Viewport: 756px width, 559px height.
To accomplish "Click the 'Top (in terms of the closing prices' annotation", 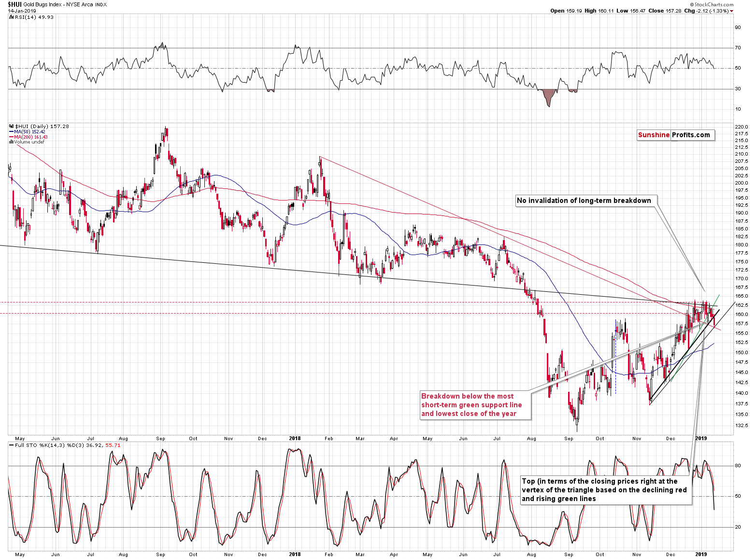I will [x=606, y=490].
